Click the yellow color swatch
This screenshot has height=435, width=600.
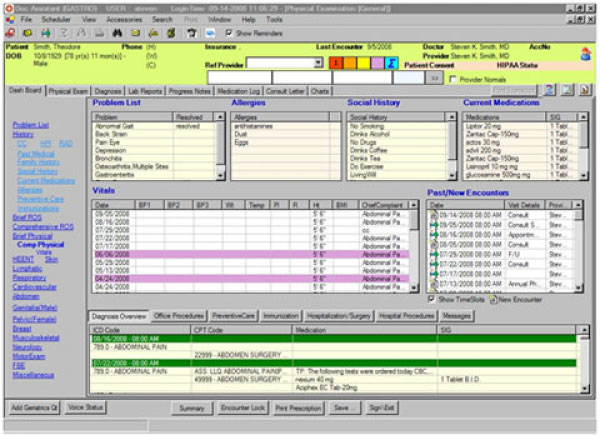tap(364, 63)
